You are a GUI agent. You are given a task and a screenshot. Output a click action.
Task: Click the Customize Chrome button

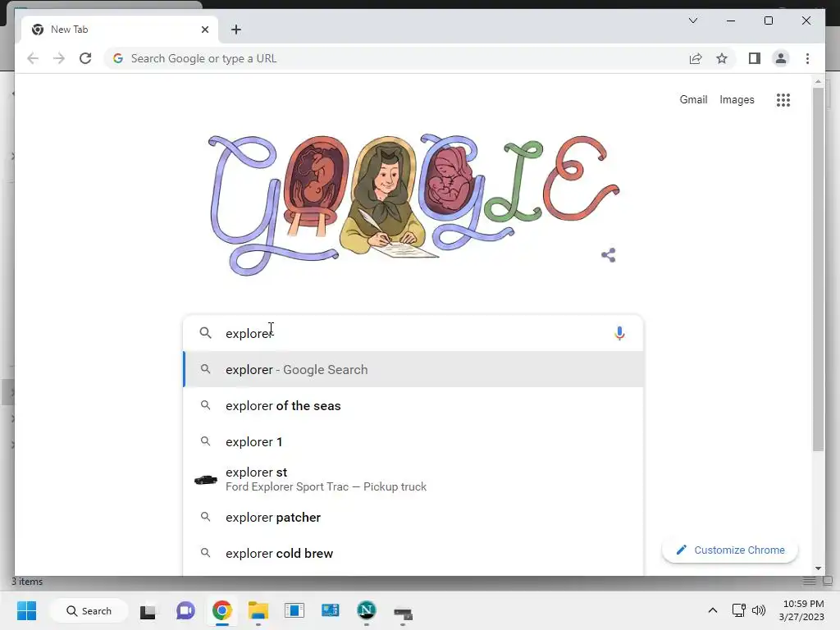(730, 550)
